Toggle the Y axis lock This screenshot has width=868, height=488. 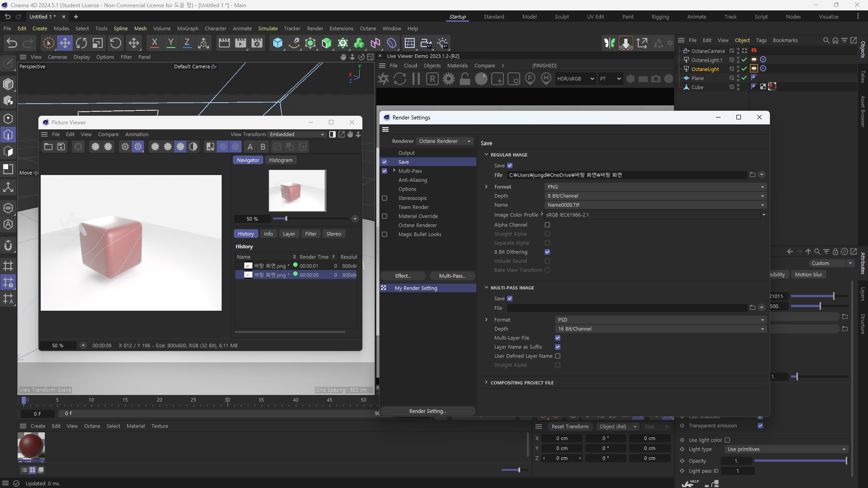coord(171,43)
